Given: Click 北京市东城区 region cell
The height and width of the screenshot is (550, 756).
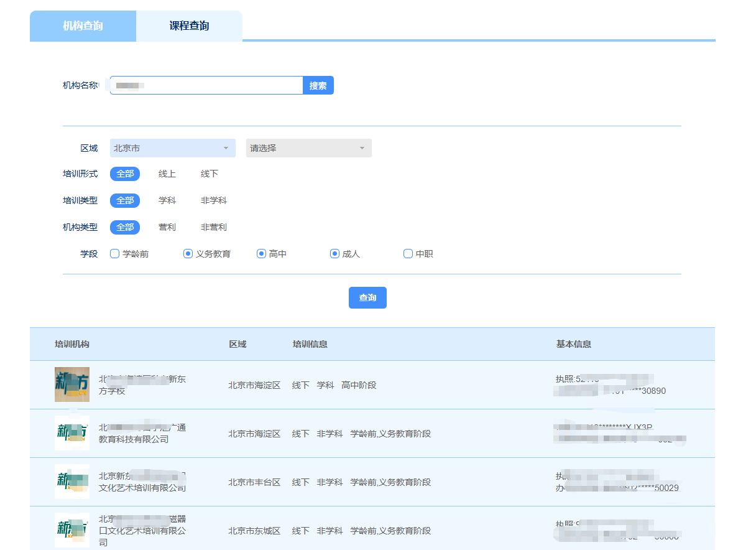Looking at the screenshot, I should [x=254, y=531].
